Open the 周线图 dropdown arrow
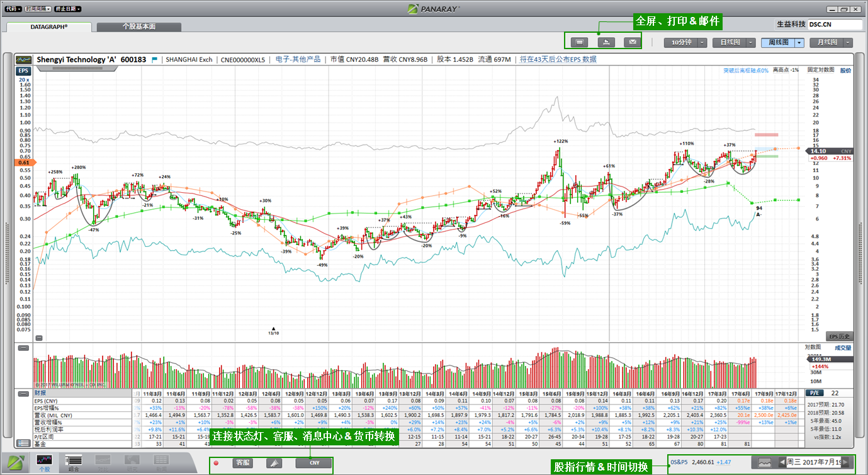Screen dimensions: 868x475 tap(799, 43)
